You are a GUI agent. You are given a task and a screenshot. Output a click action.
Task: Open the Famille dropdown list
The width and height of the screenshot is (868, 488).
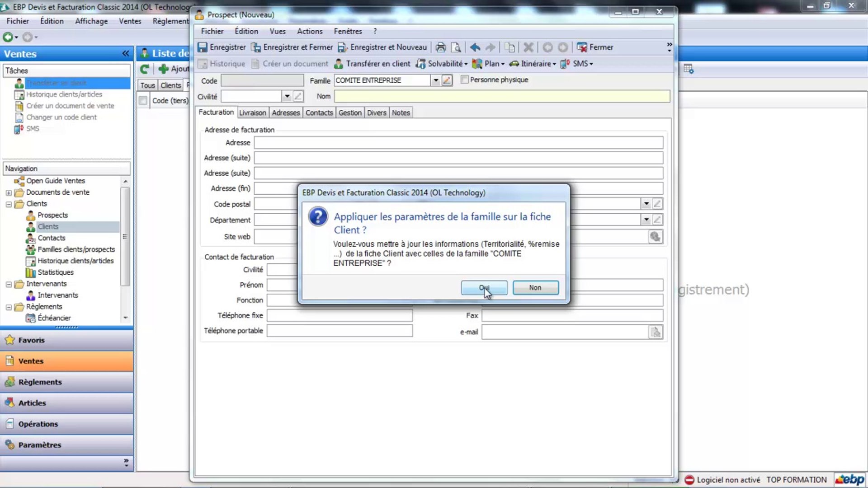pyautogui.click(x=435, y=80)
